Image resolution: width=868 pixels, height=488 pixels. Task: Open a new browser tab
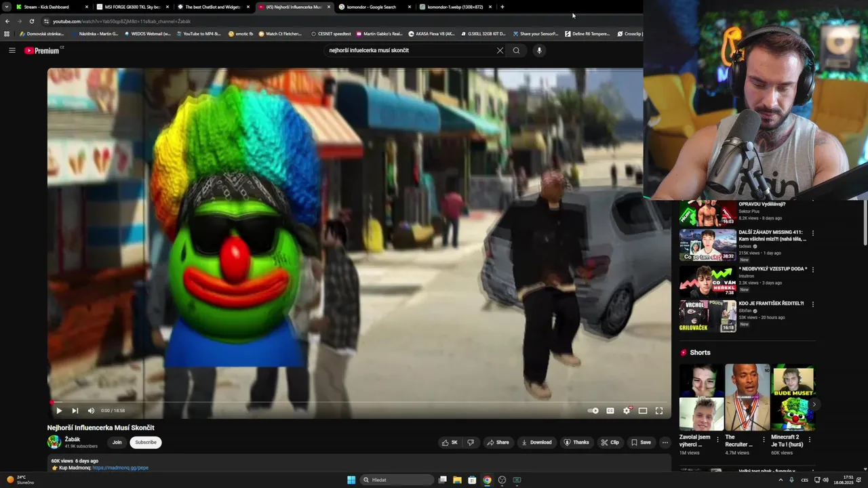tap(502, 7)
